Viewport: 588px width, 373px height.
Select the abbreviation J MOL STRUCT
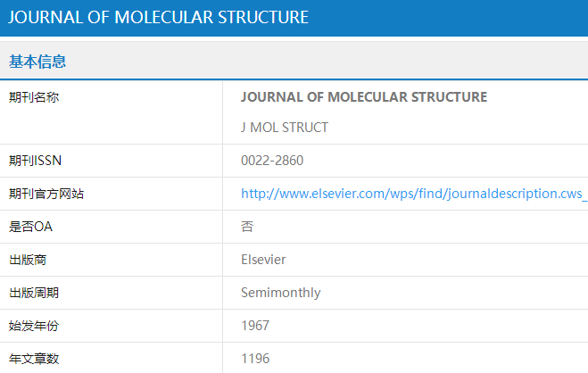[285, 128]
